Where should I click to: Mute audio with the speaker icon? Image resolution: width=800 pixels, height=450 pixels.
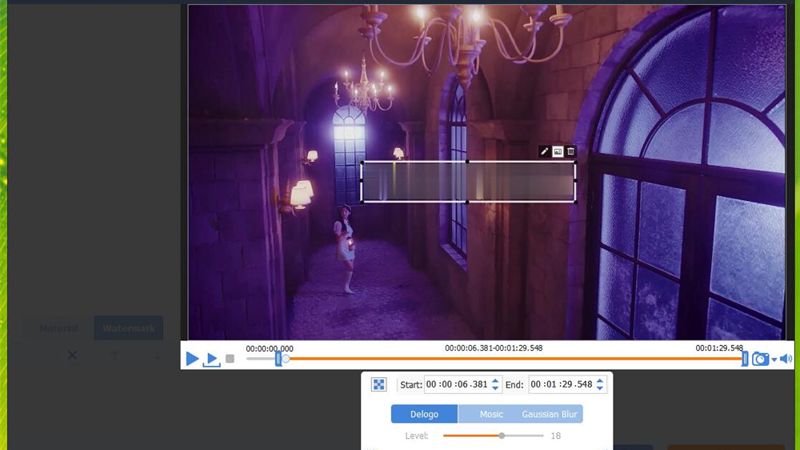point(786,359)
